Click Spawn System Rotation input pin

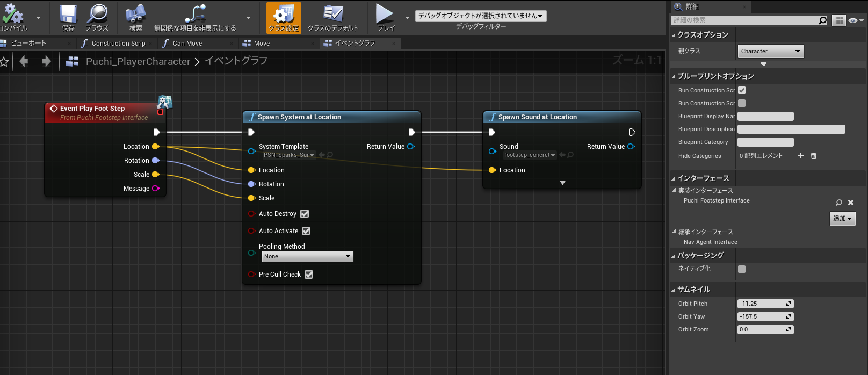[x=251, y=184]
